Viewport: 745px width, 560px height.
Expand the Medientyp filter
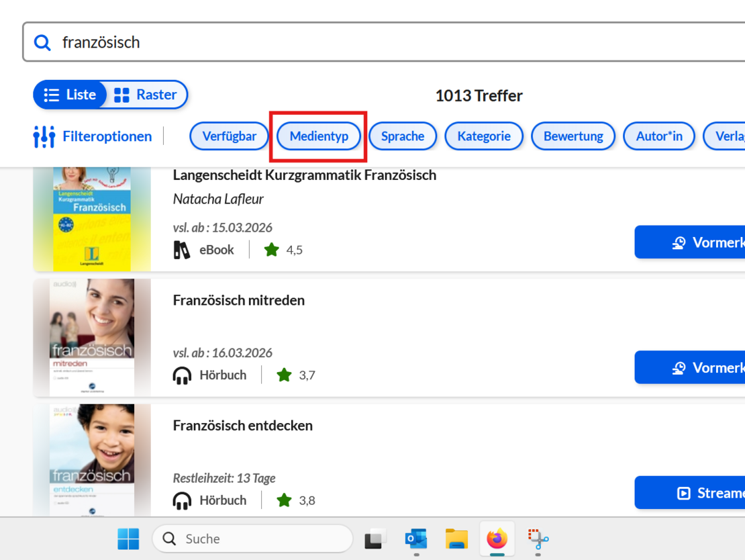click(319, 136)
